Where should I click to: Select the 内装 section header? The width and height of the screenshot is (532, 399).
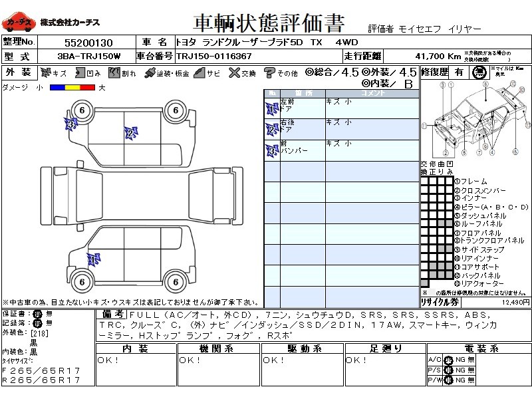(136, 348)
